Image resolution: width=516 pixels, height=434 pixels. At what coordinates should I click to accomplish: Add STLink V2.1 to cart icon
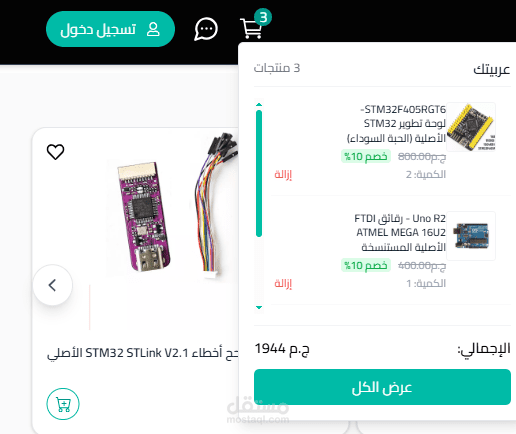(x=63, y=404)
